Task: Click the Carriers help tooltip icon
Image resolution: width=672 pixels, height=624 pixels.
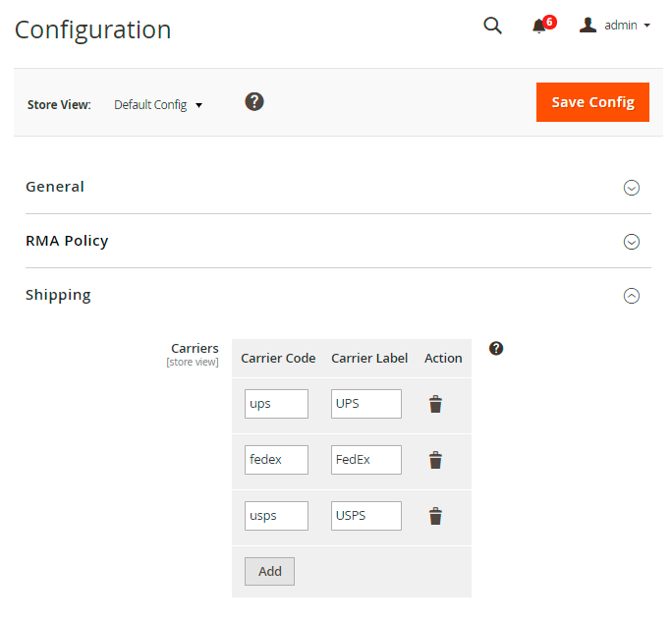Action: click(496, 348)
